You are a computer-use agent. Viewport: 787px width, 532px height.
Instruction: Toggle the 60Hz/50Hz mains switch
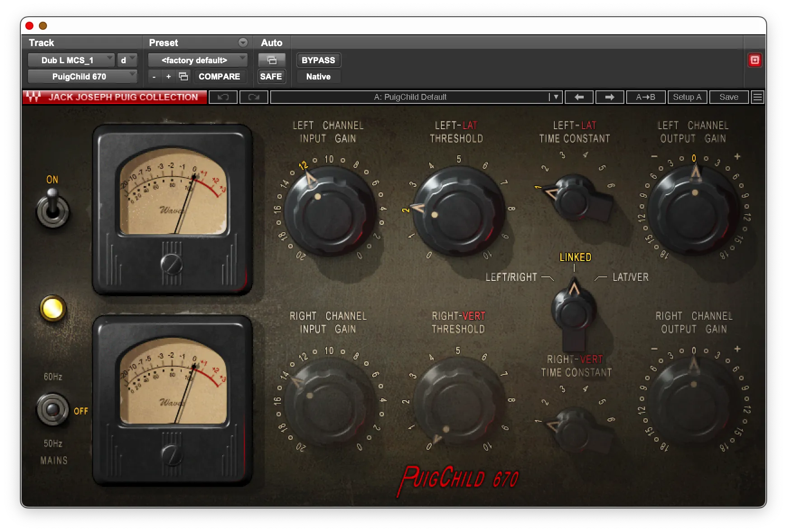click(52, 410)
